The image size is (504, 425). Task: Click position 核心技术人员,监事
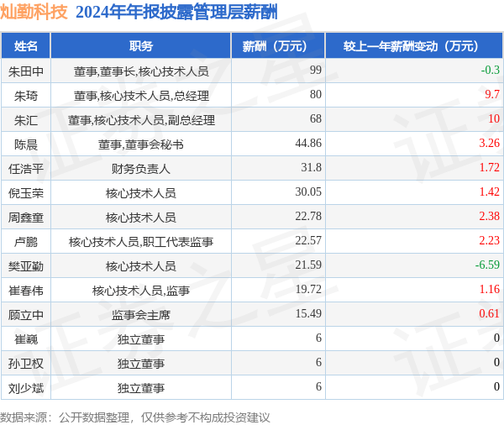(x=141, y=291)
